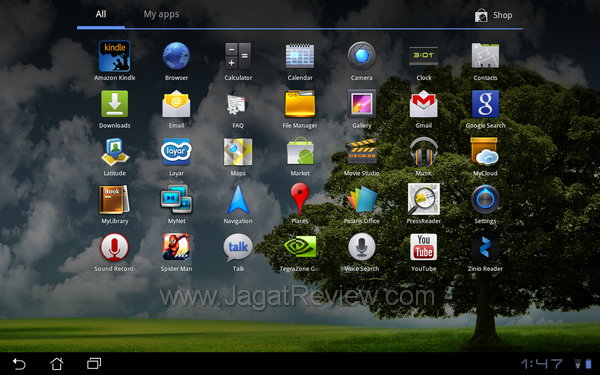600x375 pixels.
Task: Open the Voice Search app
Action: click(362, 247)
